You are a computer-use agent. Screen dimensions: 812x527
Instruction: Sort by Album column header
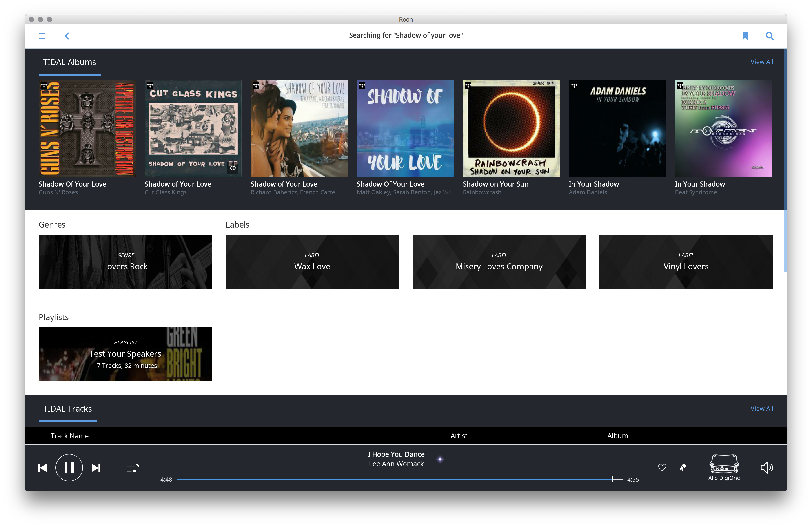[617, 436]
